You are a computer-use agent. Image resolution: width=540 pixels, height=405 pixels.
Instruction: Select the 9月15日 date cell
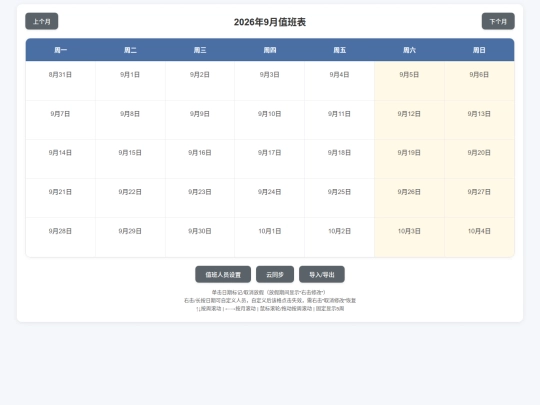pos(130,159)
